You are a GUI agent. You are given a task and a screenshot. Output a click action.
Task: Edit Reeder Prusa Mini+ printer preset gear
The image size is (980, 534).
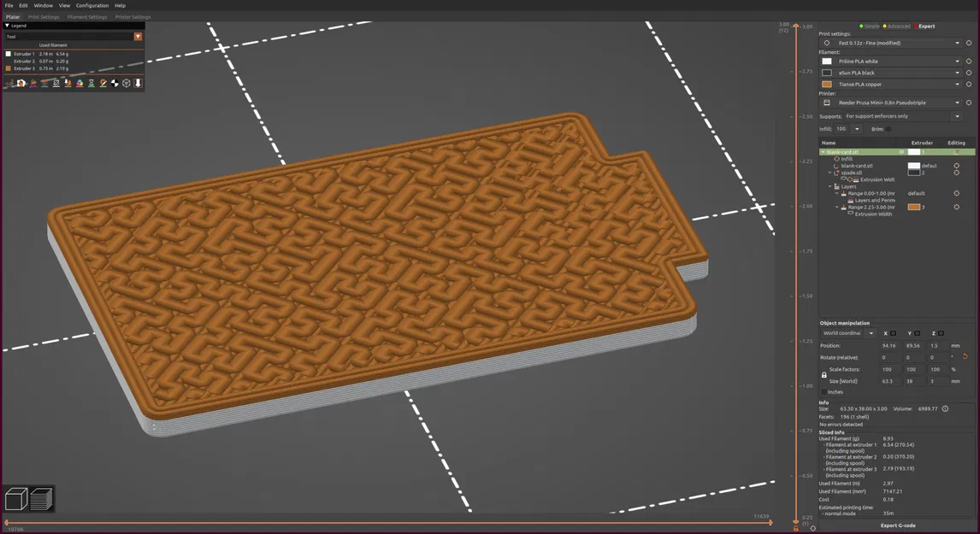(x=969, y=103)
